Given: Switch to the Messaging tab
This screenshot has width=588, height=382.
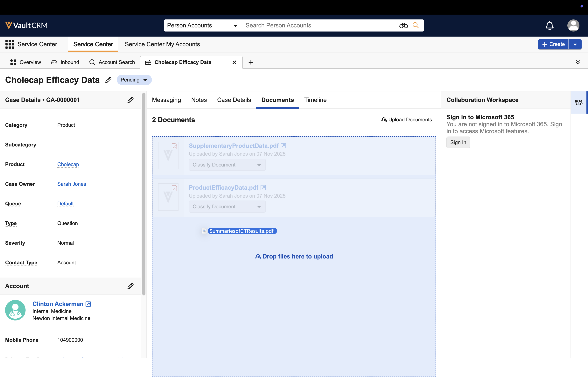Looking at the screenshot, I should point(166,100).
